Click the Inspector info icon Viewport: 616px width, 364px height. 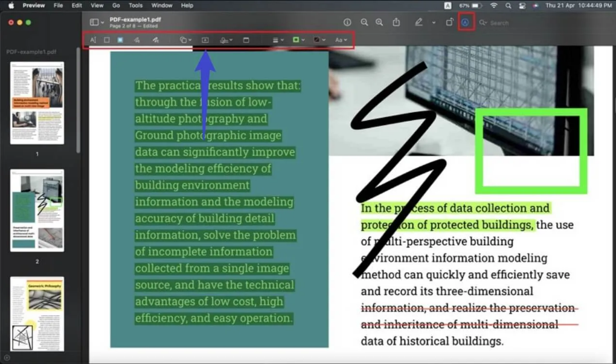click(x=347, y=22)
